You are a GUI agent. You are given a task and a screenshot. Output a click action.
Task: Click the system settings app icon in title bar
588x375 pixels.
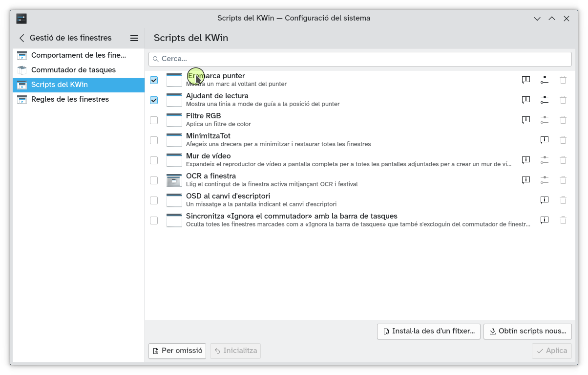pyautogui.click(x=21, y=19)
